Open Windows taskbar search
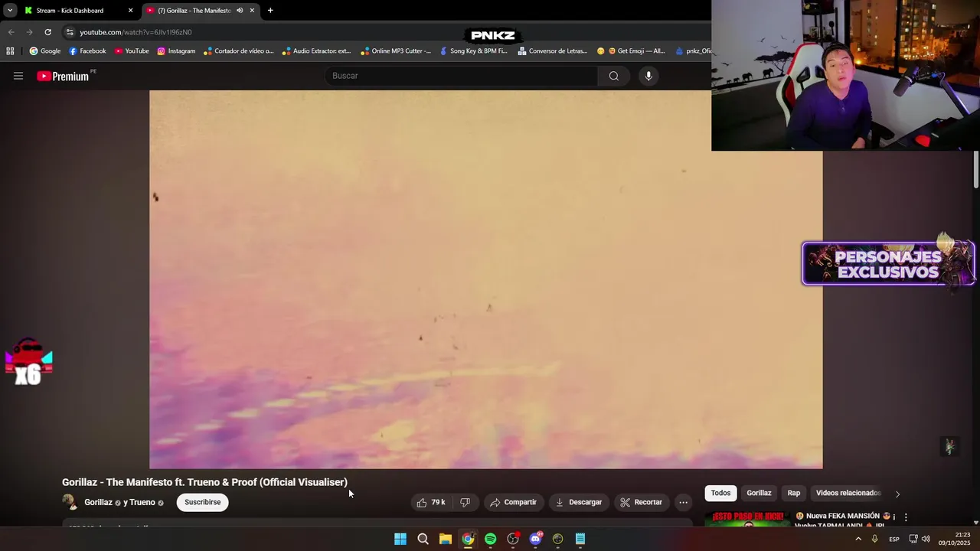This screenshot has width=980, height=551. (x=423, y=539)
